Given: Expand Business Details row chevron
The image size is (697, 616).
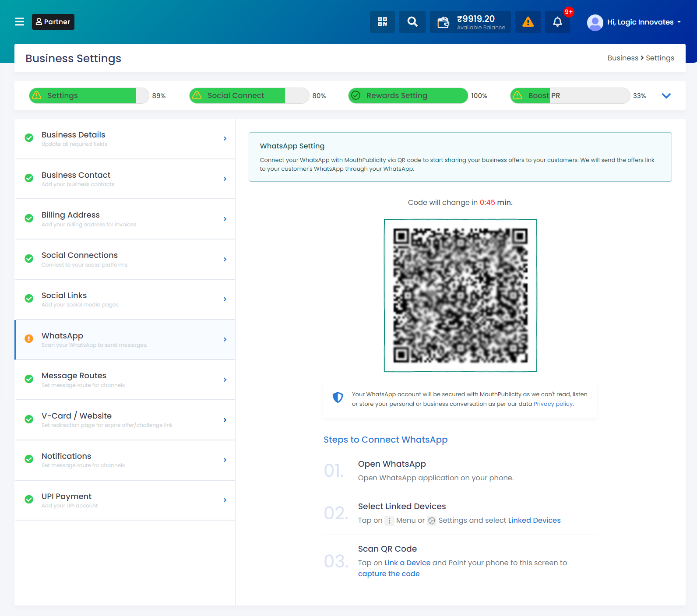Looking at the screenshot, I should 225,139.
